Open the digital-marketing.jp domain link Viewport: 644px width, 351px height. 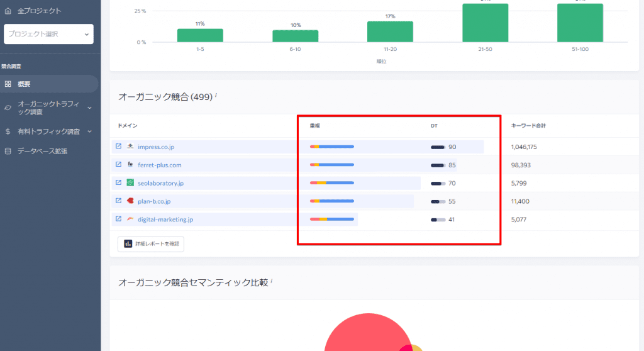pos(165,219)
